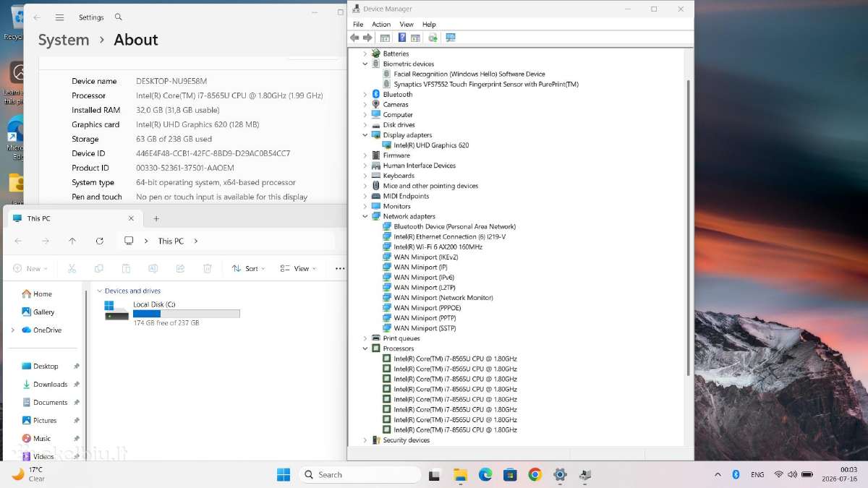Collapse the Devices and drives group
The image size is (868, 488).
pos(99,291)
